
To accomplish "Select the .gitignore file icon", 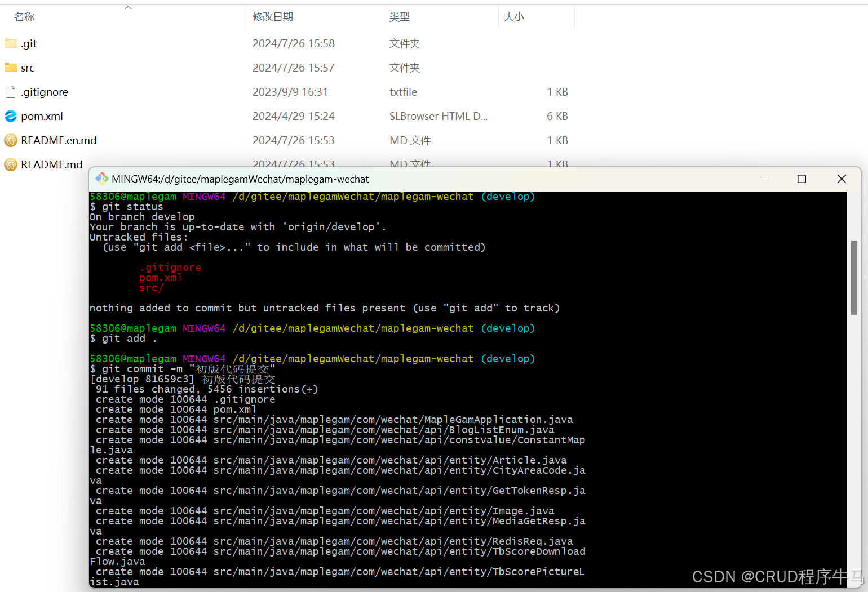I will tap(11, 92).
